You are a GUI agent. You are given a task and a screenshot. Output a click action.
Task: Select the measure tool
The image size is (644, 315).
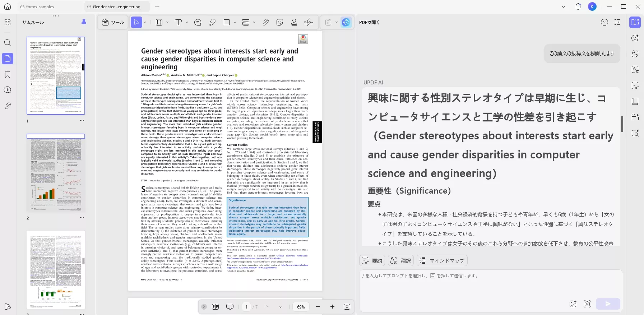[246, 22]
